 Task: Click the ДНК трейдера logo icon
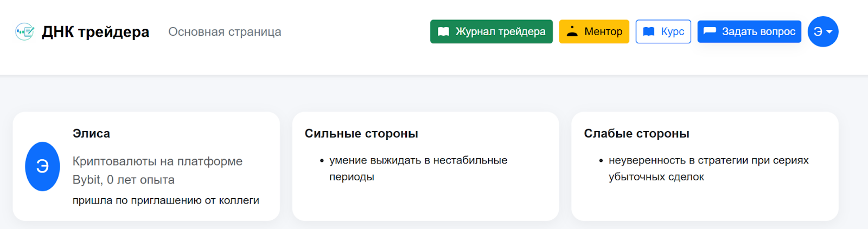pyautogui.click(x=24, y=32)
